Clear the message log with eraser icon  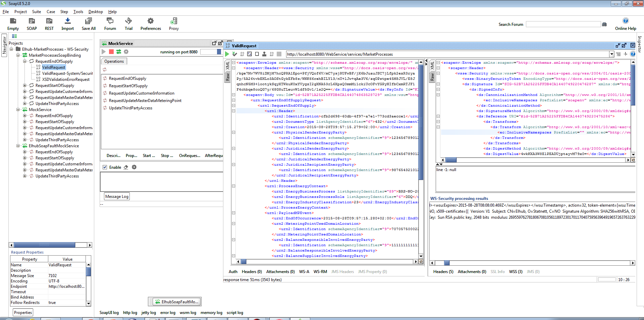pyautogui.click(x=126, y=167)
